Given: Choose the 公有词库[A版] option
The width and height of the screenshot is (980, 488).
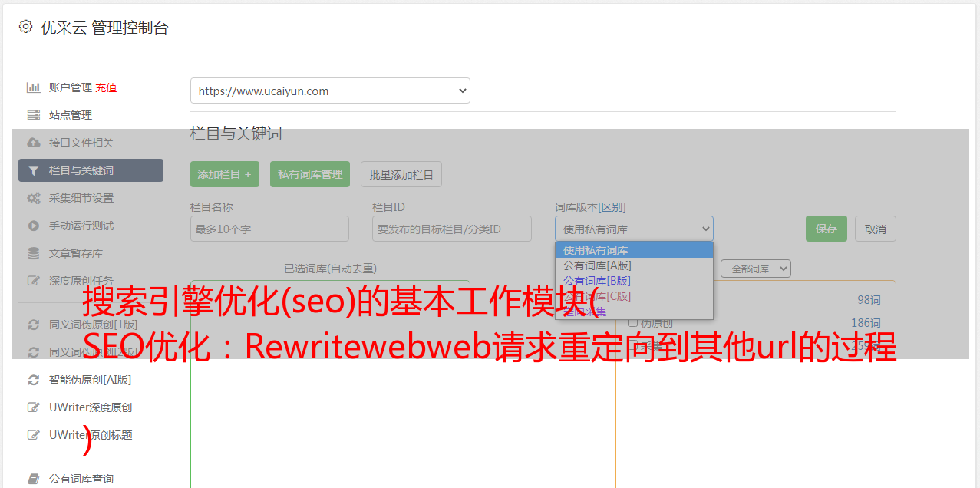Looking at the screenshot, I should tap(634, 265).
